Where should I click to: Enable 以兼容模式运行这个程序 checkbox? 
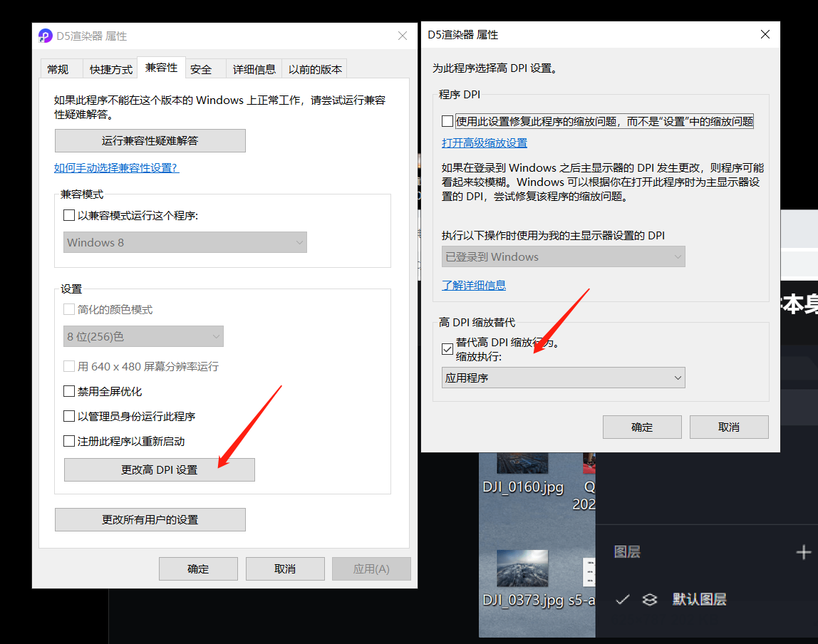pos(69,215)
